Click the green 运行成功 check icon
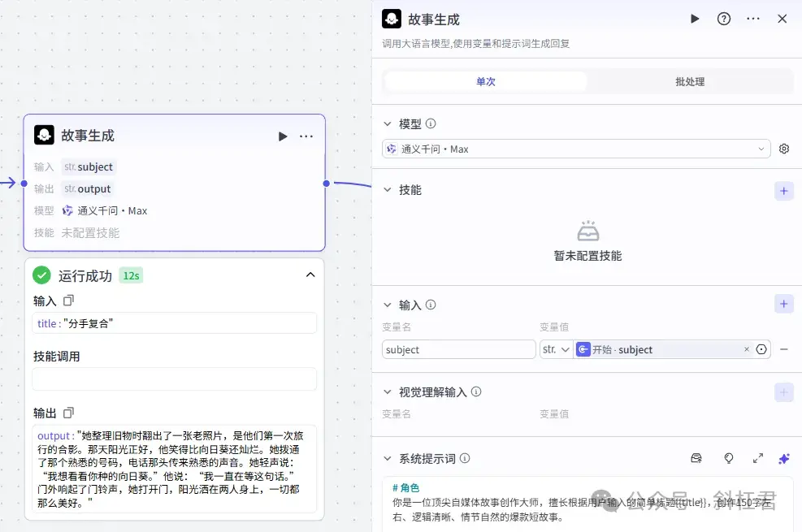The height and width of the screenshot is (532, 802). pyautogui.click(x=41, y=275)
